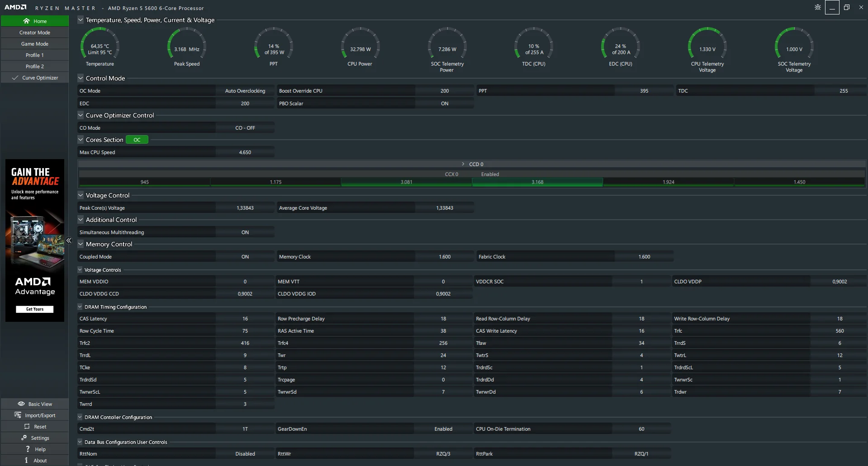Expand the CCD 0 chevron
Image resolution: width=868 pixels, height=466 pixels.
coord(463,164)
